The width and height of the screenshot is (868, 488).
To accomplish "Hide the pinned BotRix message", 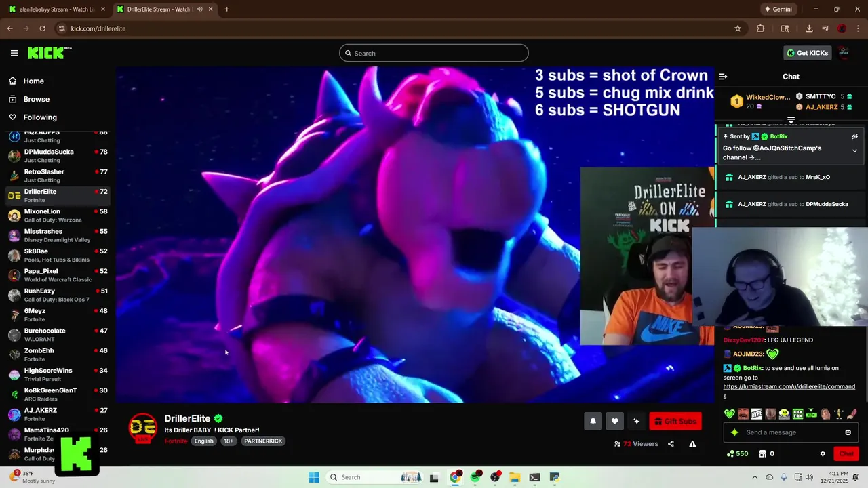I will [x=854, y=136].
